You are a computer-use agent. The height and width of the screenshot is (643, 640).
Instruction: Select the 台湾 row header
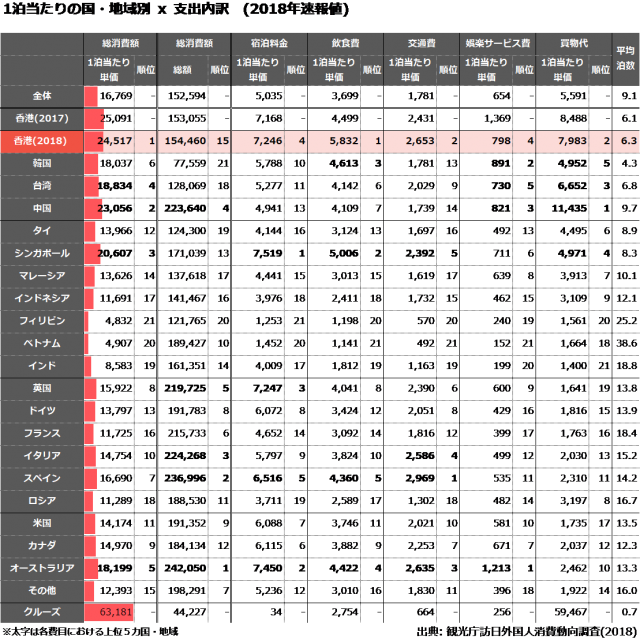coord(42,186)
